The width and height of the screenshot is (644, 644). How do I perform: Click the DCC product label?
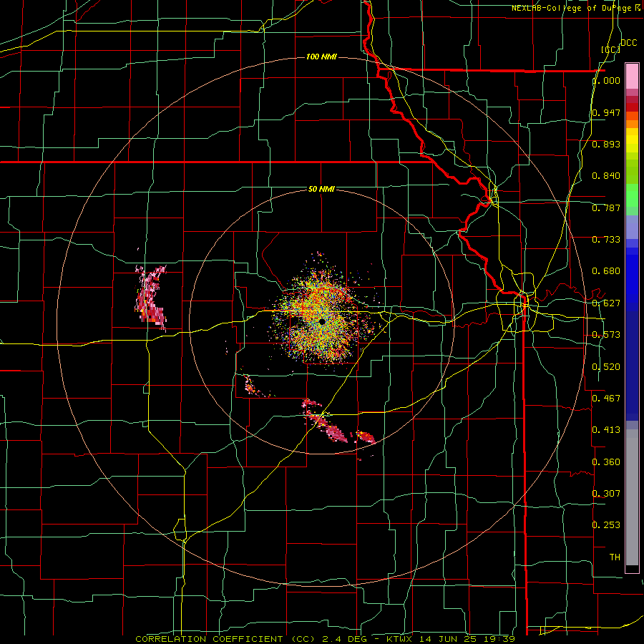pos(628,43)
